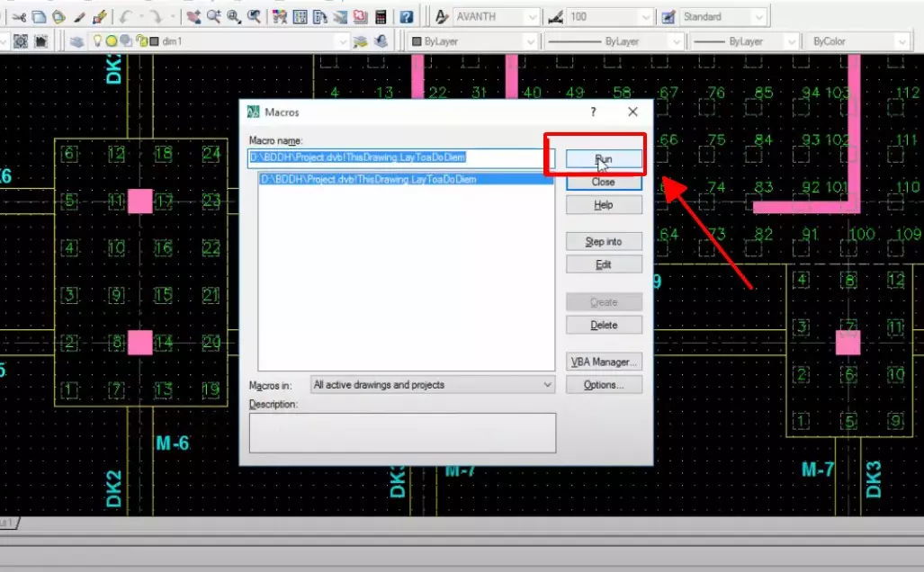Toggle freeze sun icon of dim1 layer

(x=111, y=41)
